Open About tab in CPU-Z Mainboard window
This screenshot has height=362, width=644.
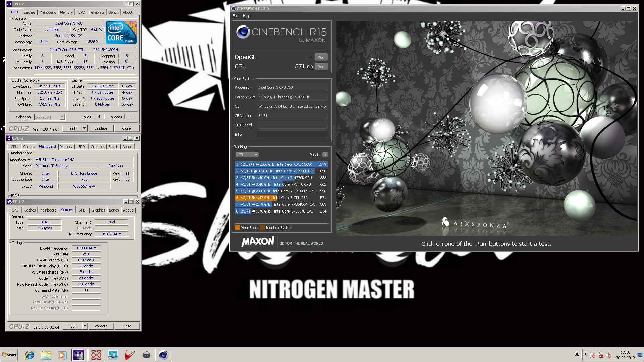point(127,147)
